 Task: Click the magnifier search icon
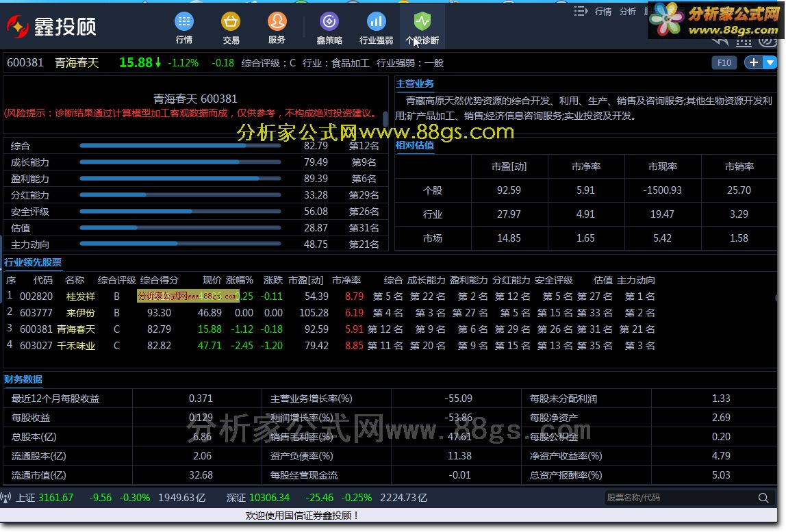coord(763,498)
